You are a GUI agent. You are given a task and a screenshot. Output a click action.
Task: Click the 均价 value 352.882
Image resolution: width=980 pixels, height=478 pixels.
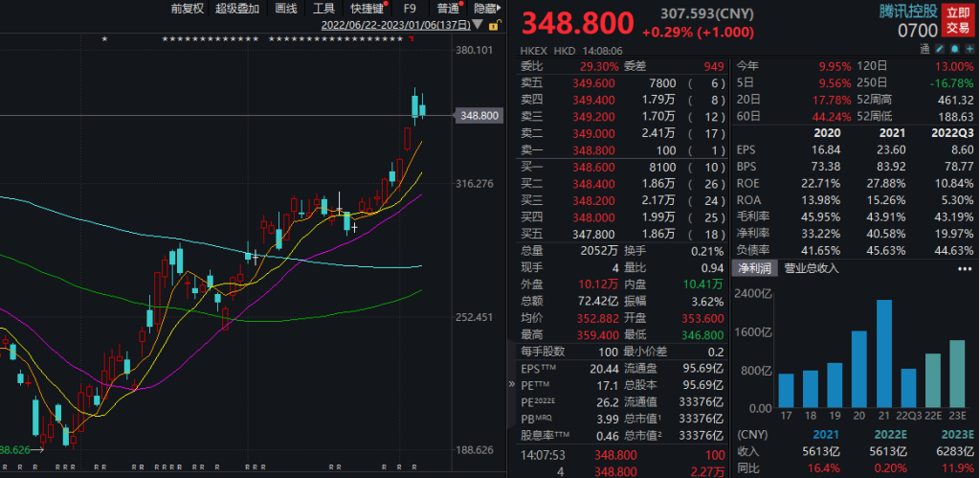coord(595,318)
